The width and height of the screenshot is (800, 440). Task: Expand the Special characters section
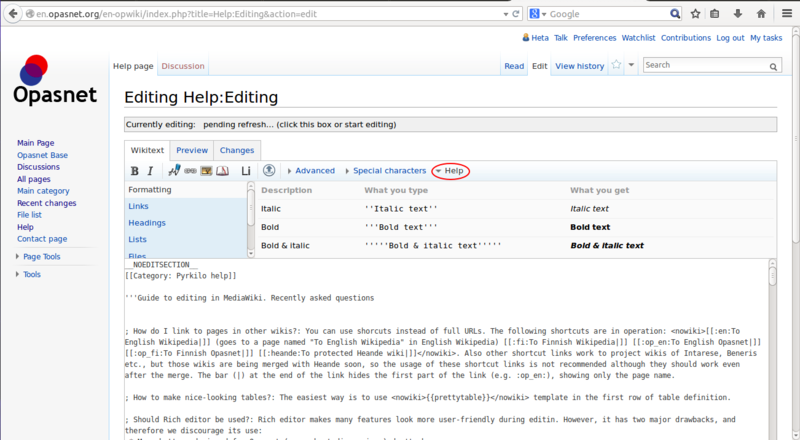(385, 171)
